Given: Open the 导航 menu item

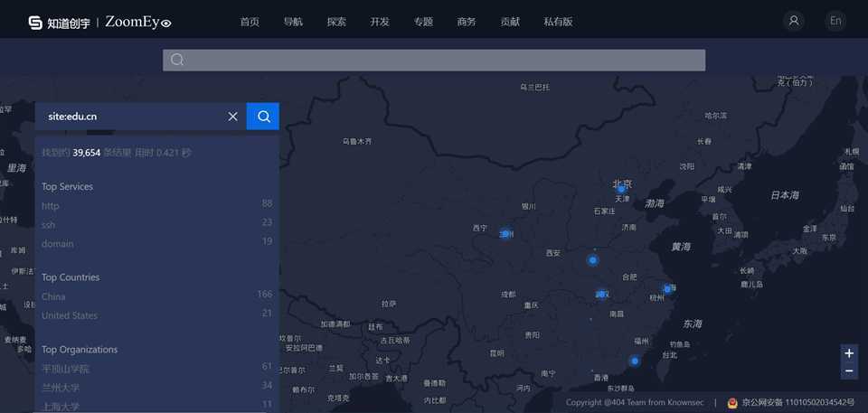Looking at the screenshot, I should click(x=293, y=22).
